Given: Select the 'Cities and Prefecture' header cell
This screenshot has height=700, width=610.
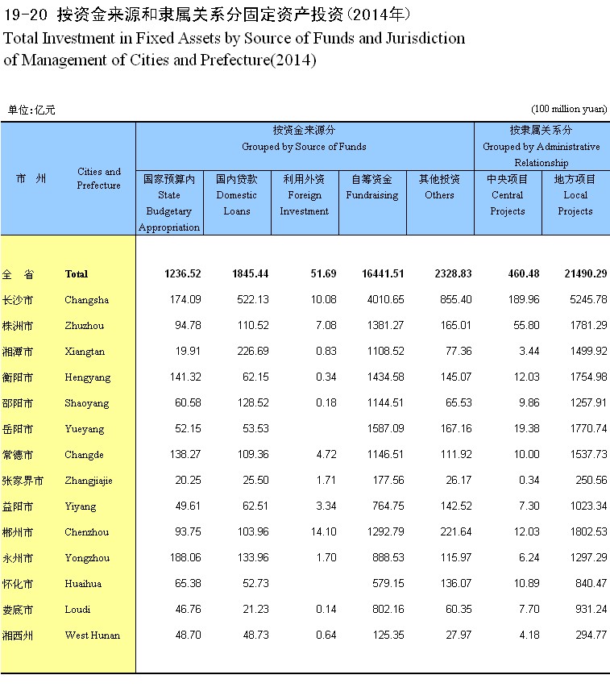Looking at the screenshot, I should (x=99, y=178).
